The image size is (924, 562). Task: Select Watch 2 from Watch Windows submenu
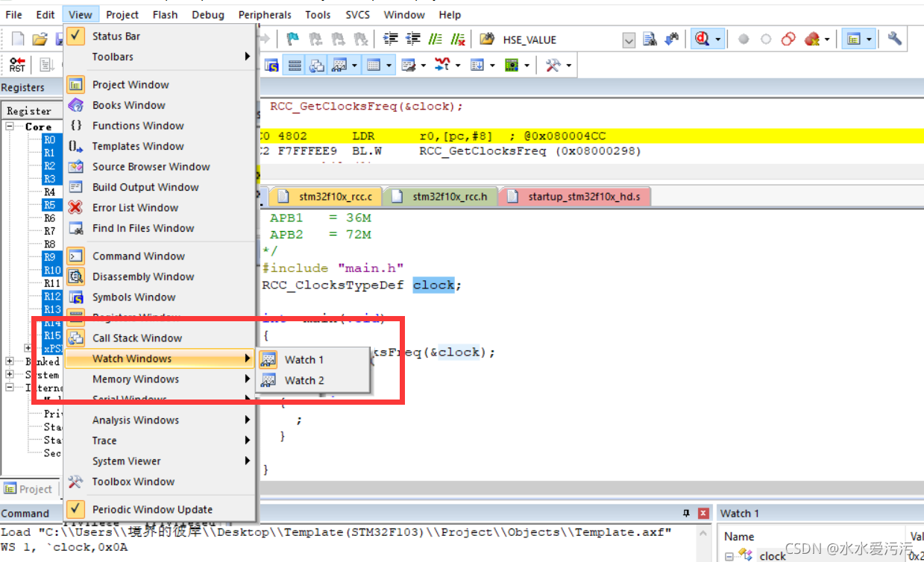313,381
